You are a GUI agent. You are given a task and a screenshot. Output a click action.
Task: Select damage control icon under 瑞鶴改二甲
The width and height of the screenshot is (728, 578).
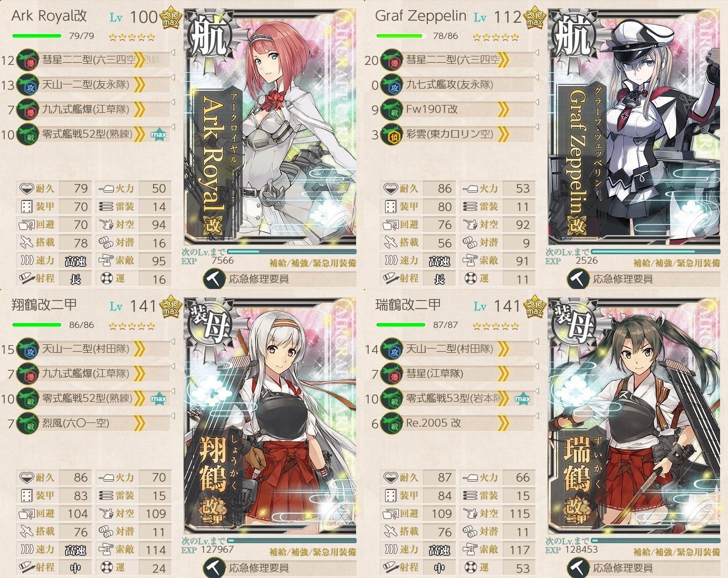[x=578, y=567]
